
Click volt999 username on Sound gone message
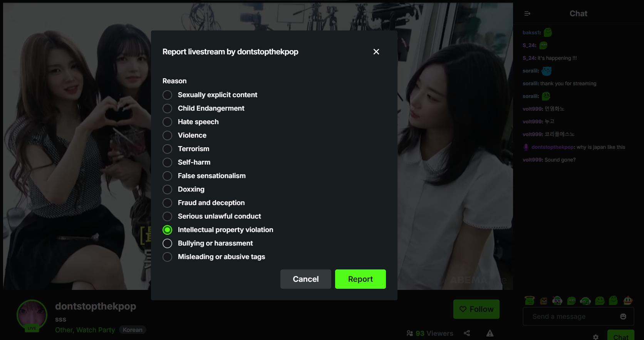point(533,160)
